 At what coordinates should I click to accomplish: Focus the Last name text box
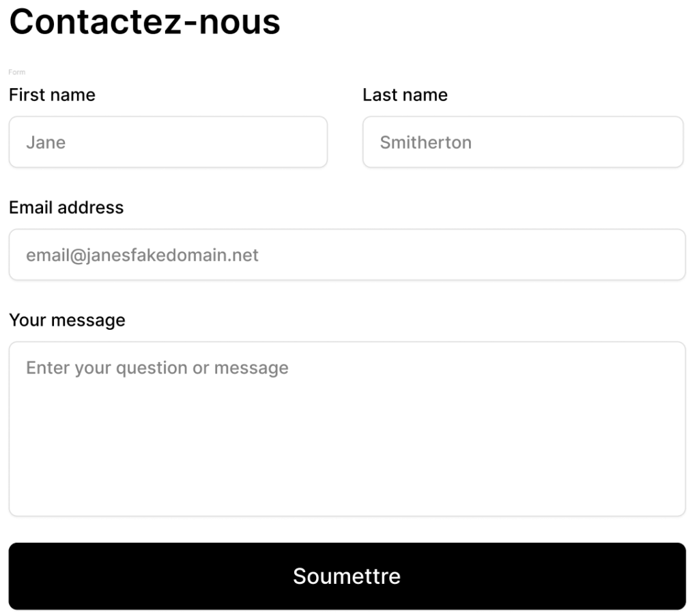point(523,142)
